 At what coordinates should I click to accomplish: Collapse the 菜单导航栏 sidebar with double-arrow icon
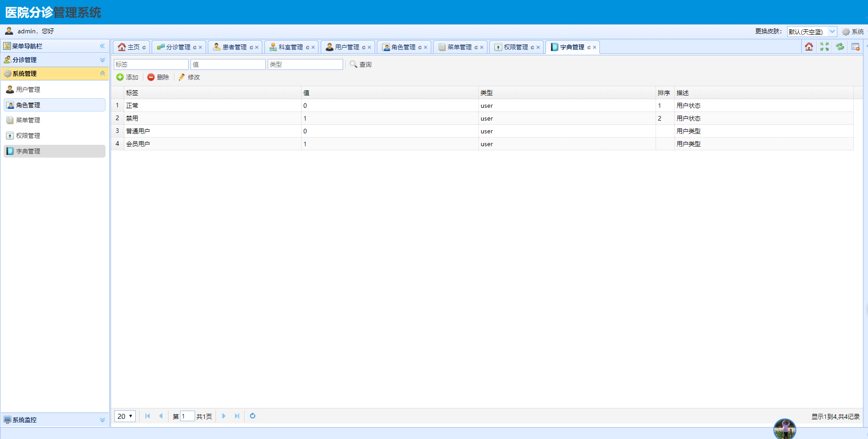tap(102, 46)
